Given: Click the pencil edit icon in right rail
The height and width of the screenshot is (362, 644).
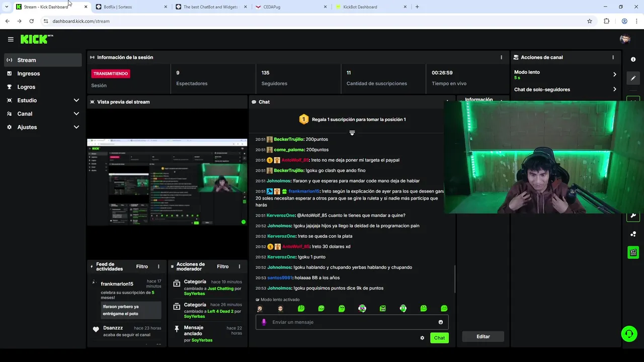Looking at the screenshot, I should [x=633, y=78].
